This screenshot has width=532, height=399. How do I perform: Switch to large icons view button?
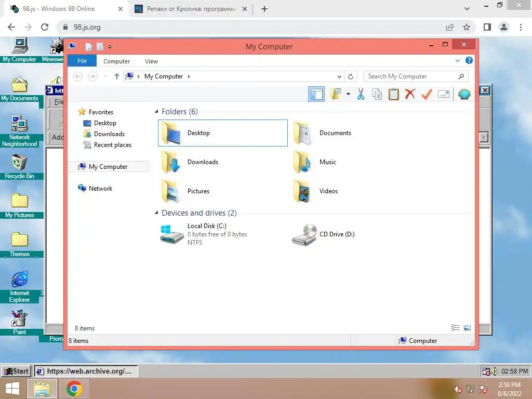pyautogui.click(x=467, y=328)
